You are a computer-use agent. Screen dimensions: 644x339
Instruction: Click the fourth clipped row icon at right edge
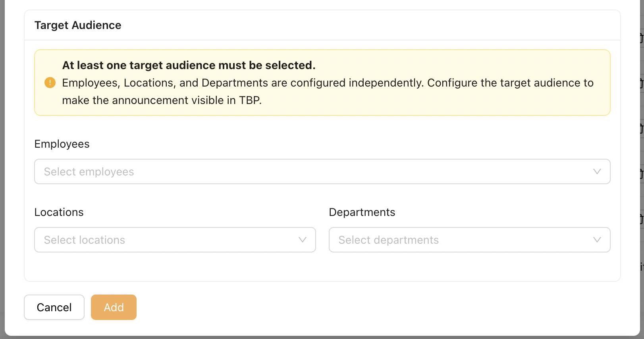pyautogui.click(x=642, y=174)
